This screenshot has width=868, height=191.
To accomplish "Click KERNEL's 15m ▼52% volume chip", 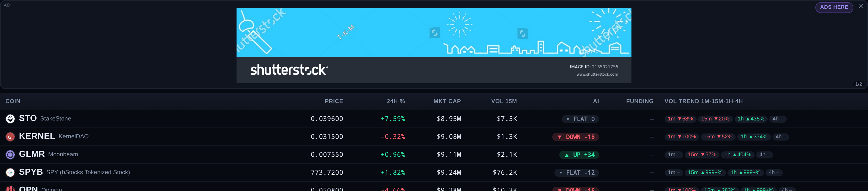I will (x=718, y=136).
